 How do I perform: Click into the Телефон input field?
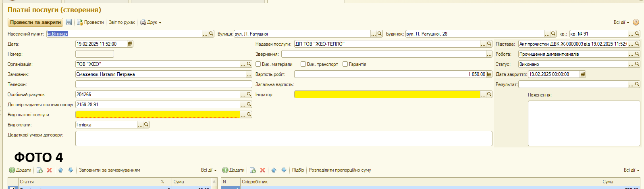click(163, 84)
